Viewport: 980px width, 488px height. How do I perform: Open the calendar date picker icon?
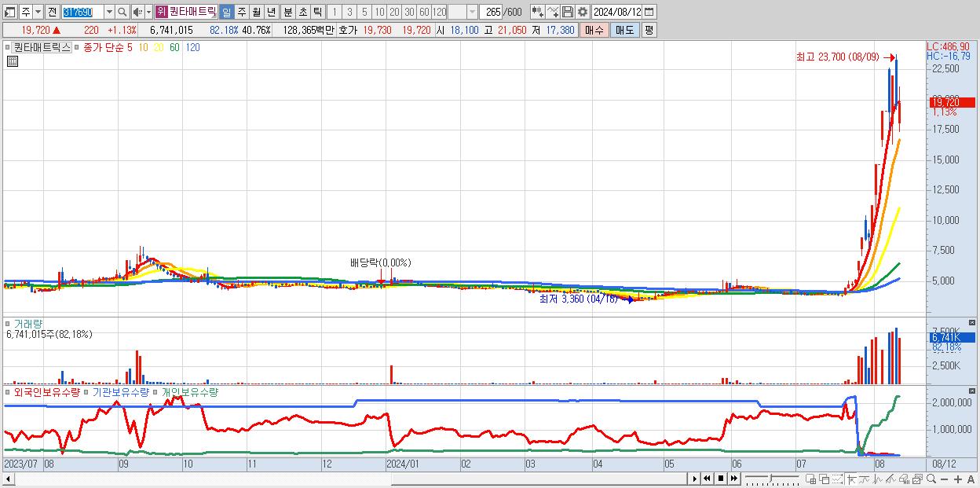[649, 12]
